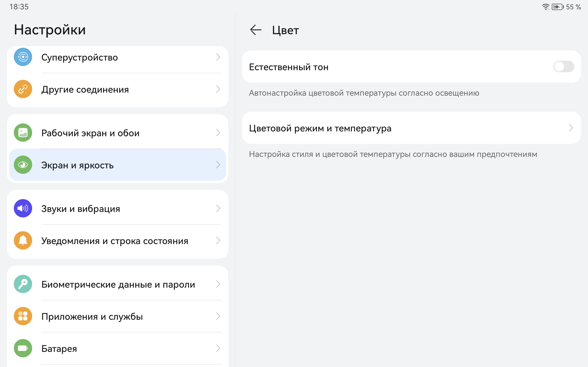
Task: Open Рабочий экран и обои settings
Action: [x=90, y=133]
